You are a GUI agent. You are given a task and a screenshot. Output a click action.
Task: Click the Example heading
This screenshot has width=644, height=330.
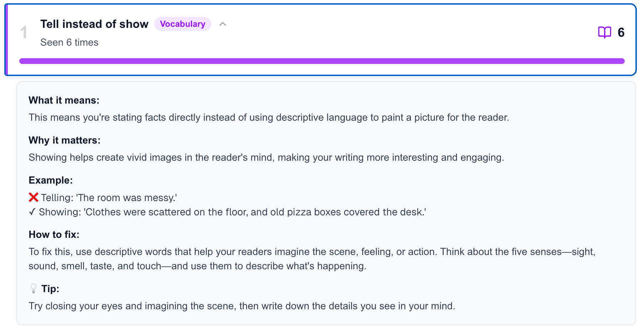[51, 180]
